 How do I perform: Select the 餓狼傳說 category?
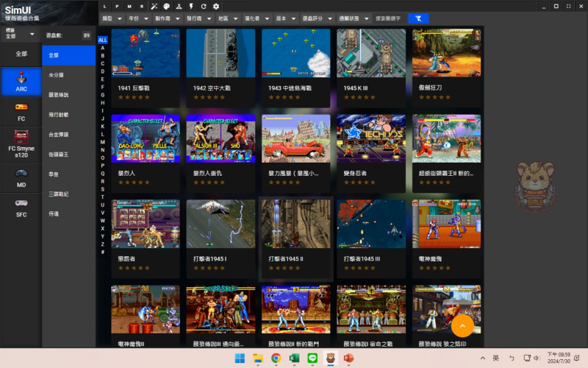(68, 95)
